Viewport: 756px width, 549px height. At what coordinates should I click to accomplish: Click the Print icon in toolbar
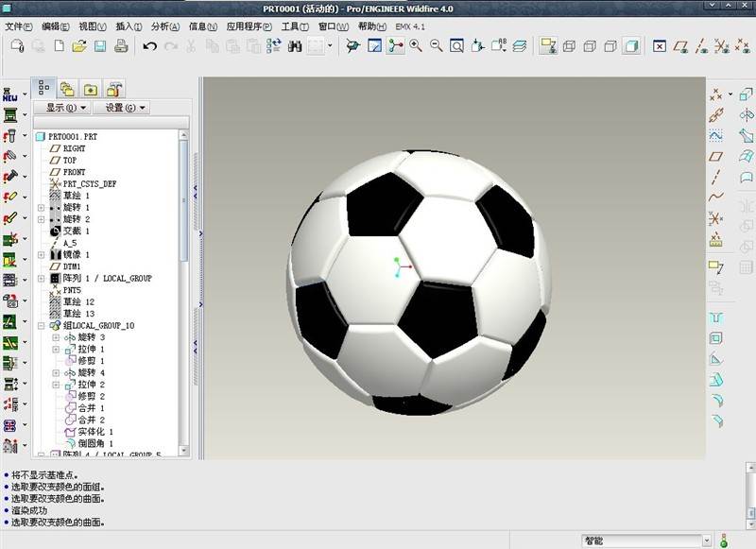click(x=120, y=45)
